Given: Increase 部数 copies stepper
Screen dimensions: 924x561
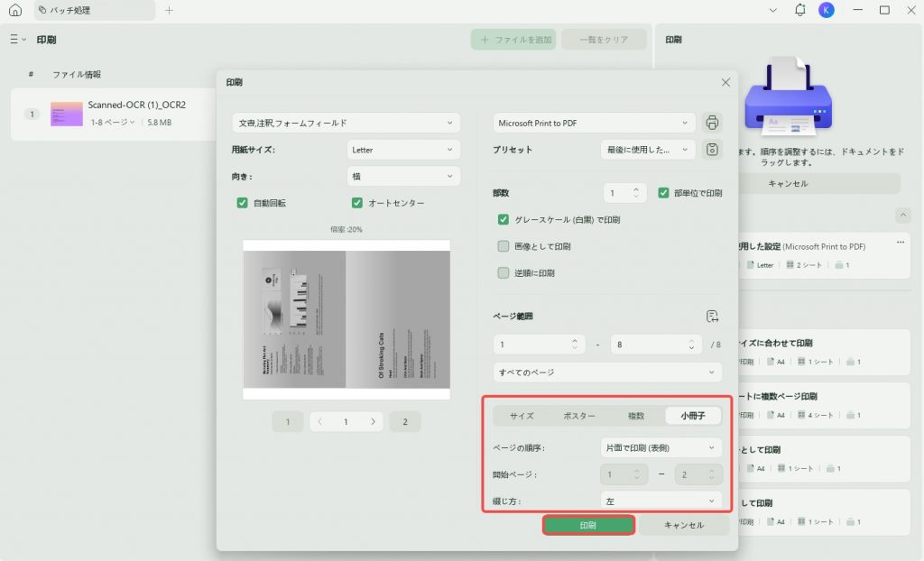Looking at the screenshot, I should click(636, 189).
